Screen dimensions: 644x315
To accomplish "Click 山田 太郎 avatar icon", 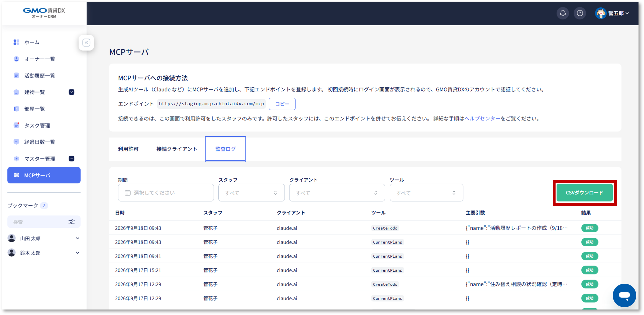I will (12, 238).
